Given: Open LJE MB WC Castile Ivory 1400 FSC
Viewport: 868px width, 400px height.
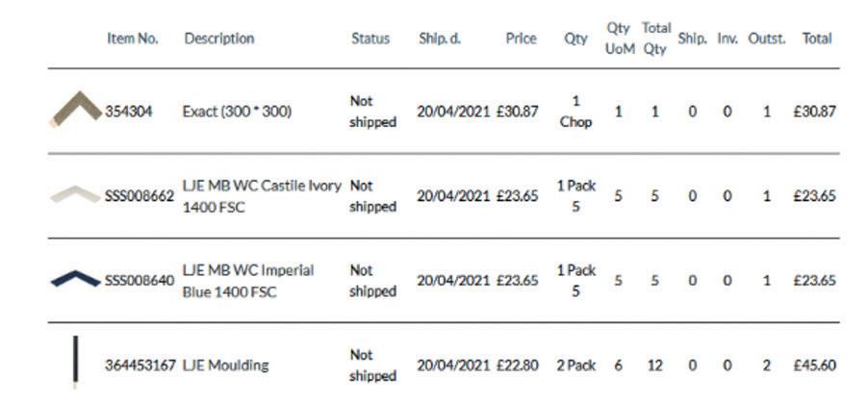Looking at the screenshot, I should 262,196.
